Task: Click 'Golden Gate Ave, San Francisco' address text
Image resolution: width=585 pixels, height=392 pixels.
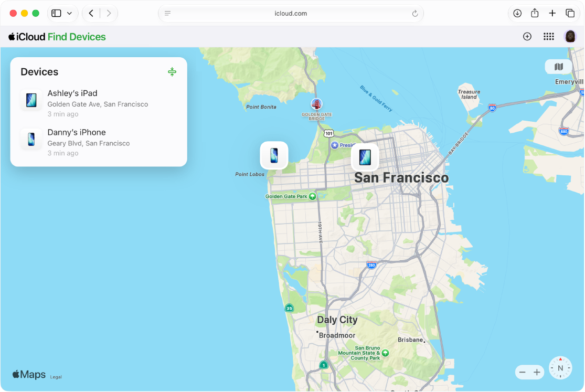Action: (x=98, y=104)
